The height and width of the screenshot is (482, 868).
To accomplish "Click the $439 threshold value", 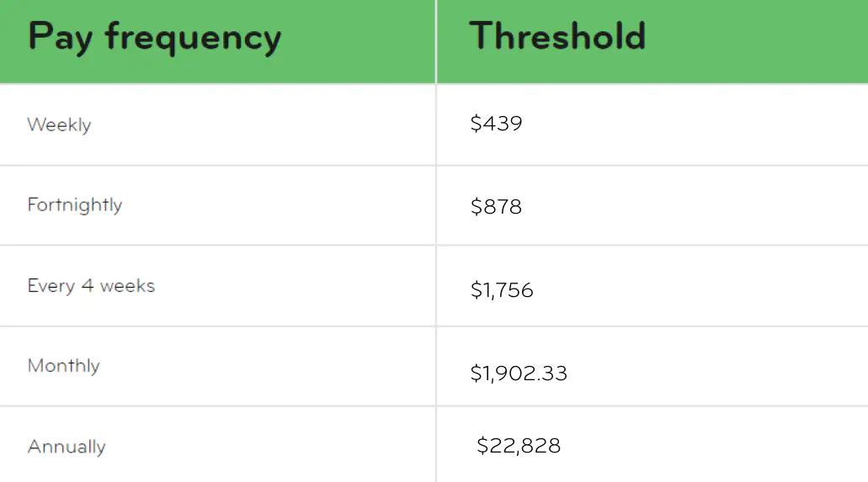I will [x=496, y=124].
